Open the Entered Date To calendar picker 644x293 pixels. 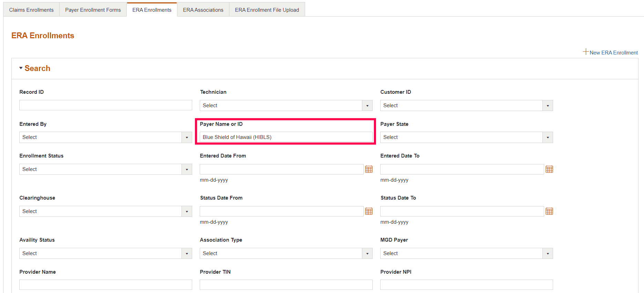pyautogui.click(x=549, y=169)
